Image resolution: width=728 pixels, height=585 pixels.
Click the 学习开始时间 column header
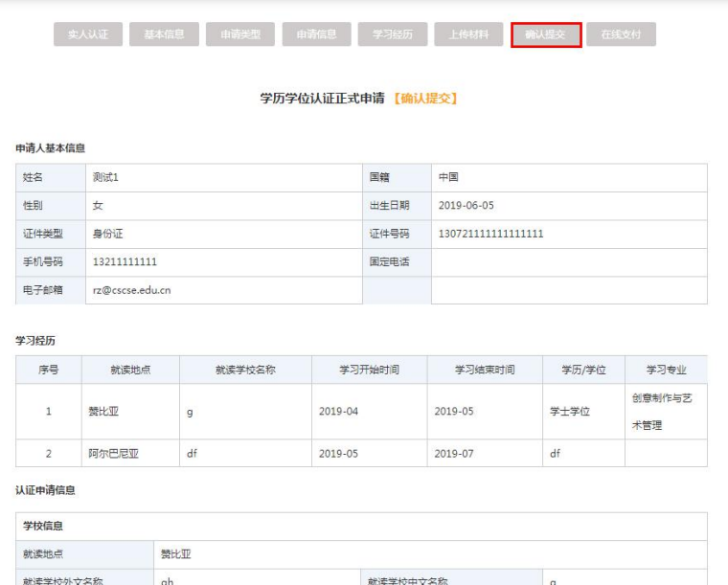tap(369, 371)
